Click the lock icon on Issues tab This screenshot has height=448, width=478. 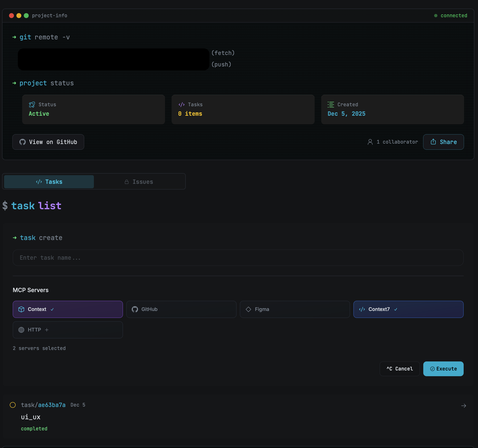tap(126, 182)
